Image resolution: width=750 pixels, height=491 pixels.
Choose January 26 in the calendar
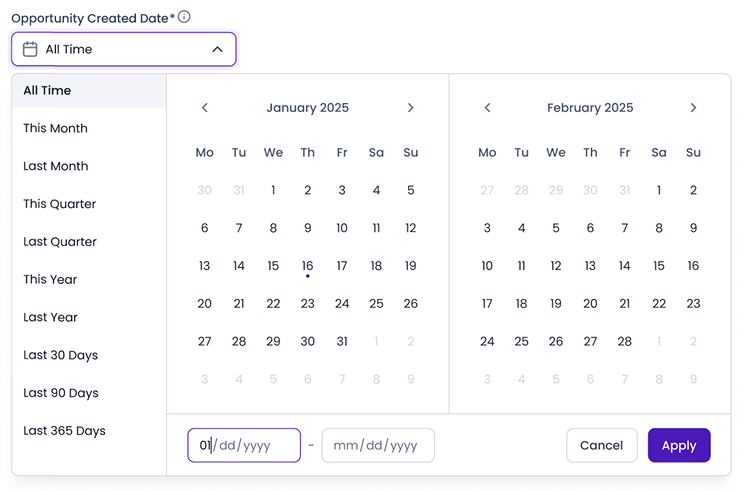point(410,304)
